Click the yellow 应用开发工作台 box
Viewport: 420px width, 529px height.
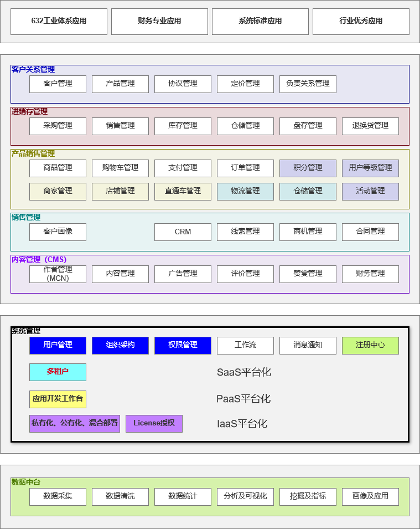[58, 399]
